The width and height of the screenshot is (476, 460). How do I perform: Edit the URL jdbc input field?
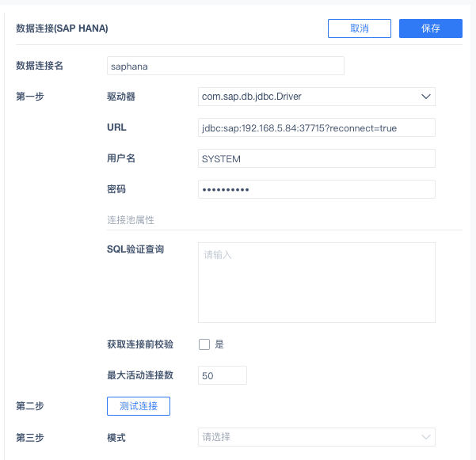point(317,127)
